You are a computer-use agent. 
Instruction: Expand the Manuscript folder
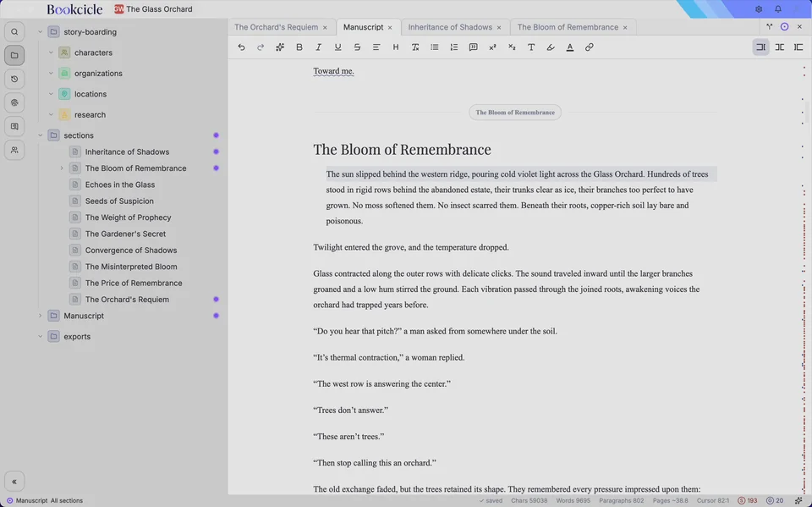41,316
